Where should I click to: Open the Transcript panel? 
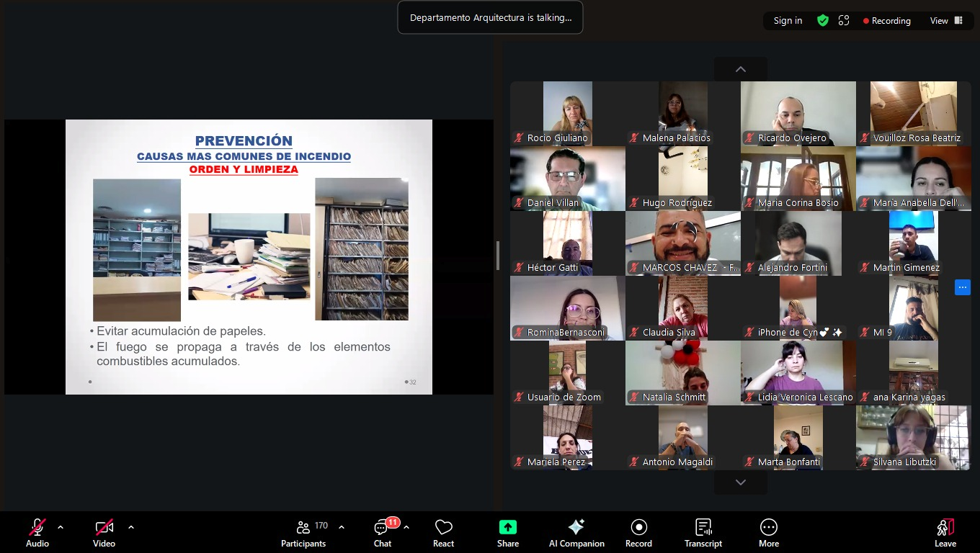(703, 533)
